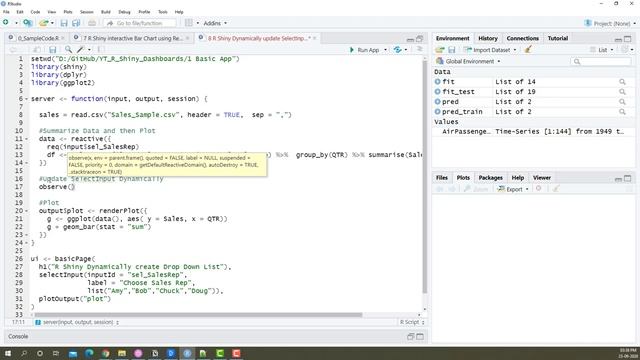640x360 pixels.
Task: Inspect fit object with magnifier icon
Action: [622, 82]
